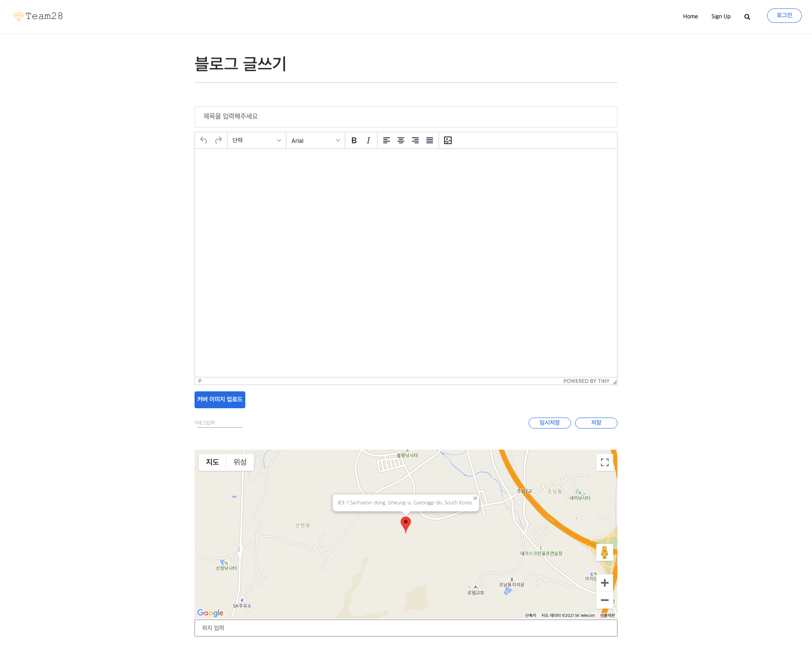Click the 위치 입력 location field
Viewport: 812px width, 650px height.
click(406, 628)
